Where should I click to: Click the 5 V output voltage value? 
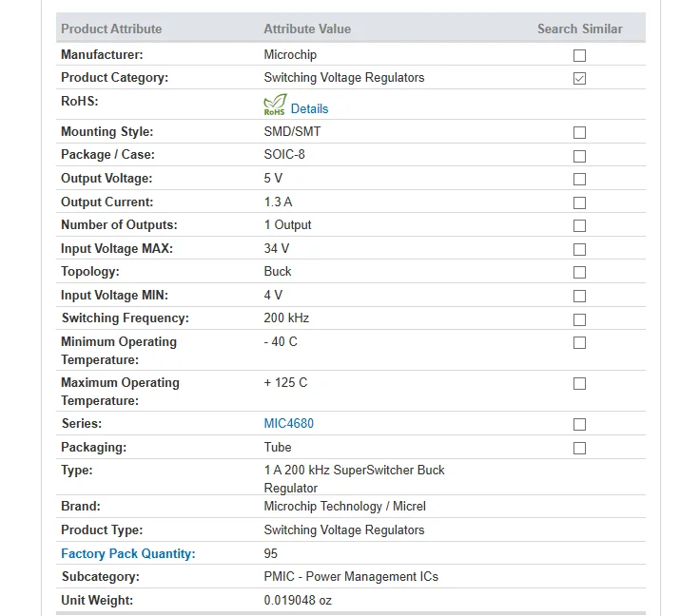coord(273,178)
